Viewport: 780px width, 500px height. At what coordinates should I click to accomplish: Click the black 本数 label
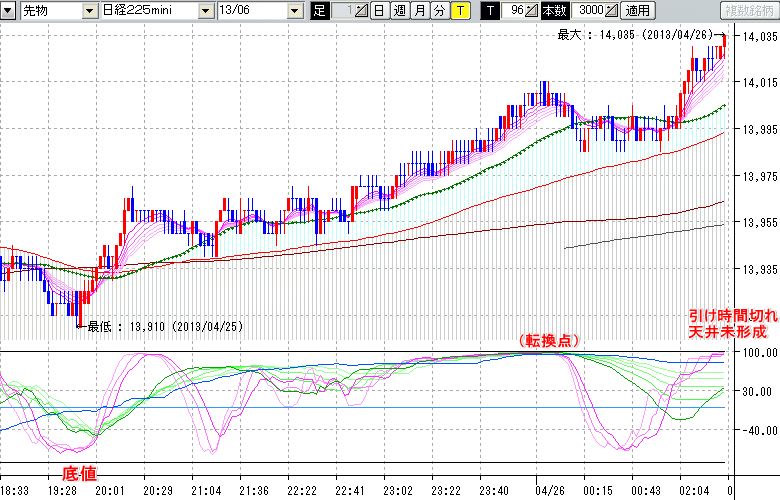click(x=554, y=11)
